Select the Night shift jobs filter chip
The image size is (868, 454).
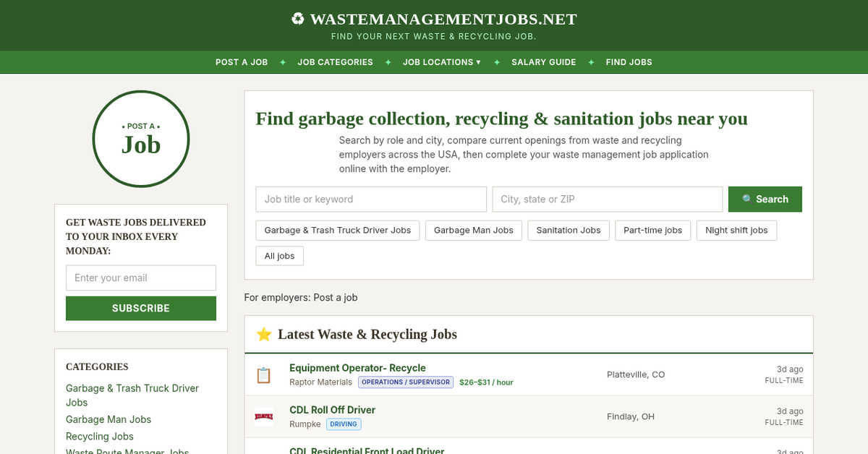pyautogui.click(x=737, y=231)
